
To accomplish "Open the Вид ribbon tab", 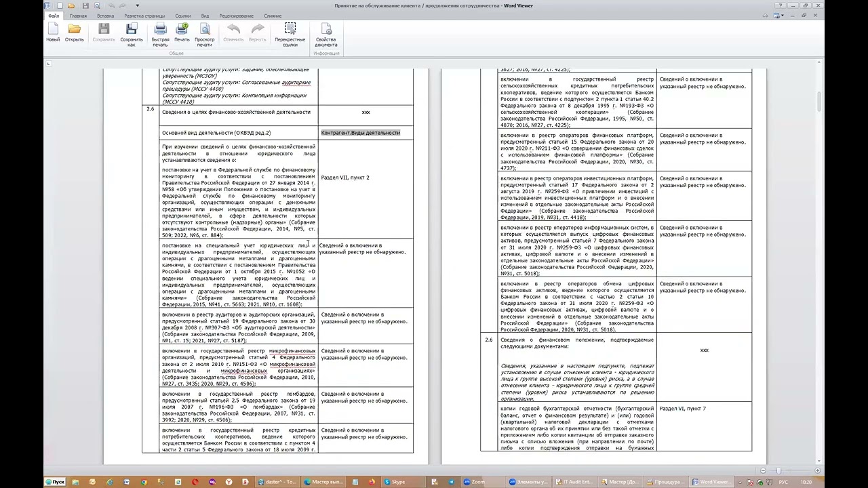I will coord(205,16).
